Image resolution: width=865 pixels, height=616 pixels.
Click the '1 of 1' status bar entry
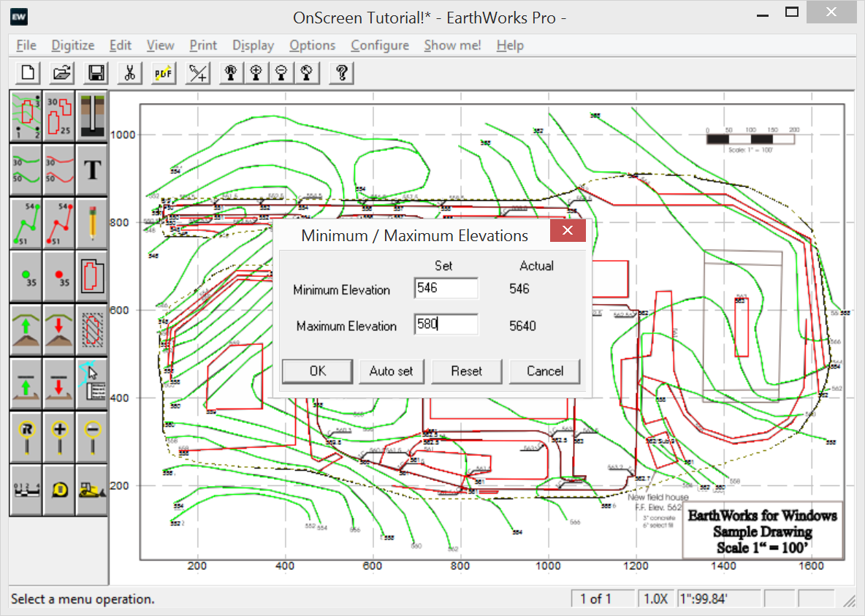[x=603, y=599]
